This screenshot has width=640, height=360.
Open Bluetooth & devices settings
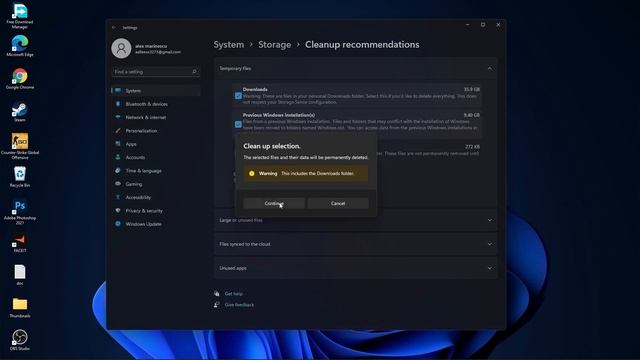tap(156, 104)
